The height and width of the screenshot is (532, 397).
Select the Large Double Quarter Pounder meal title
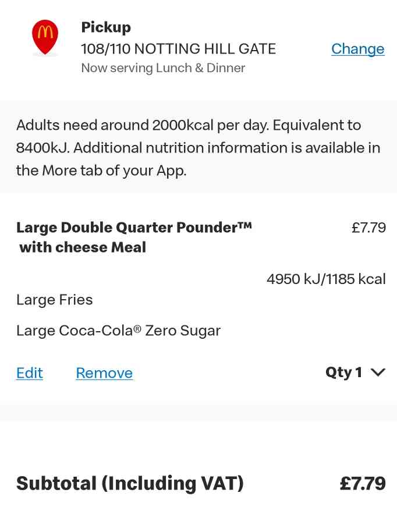tap(134, 237)
